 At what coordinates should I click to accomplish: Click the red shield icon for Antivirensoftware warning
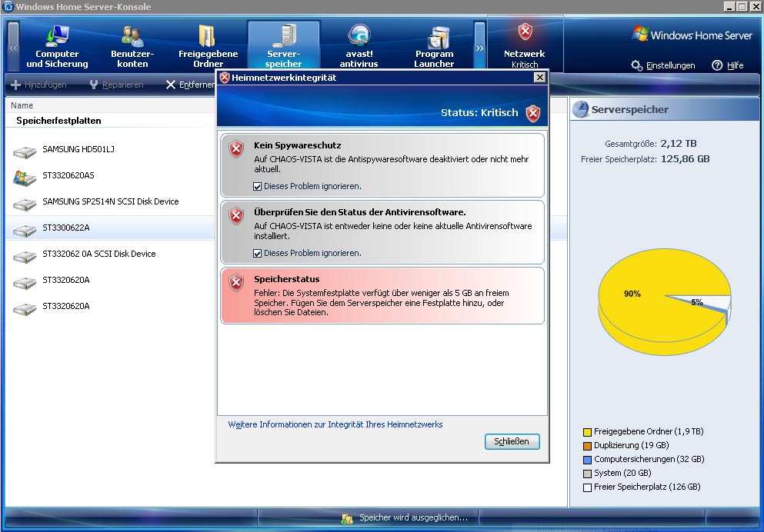(x=236, y=215)
